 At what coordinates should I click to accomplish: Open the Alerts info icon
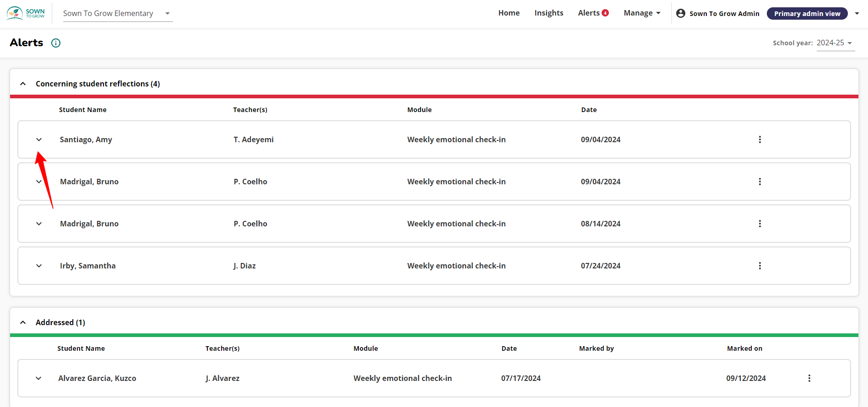point(56,43)
